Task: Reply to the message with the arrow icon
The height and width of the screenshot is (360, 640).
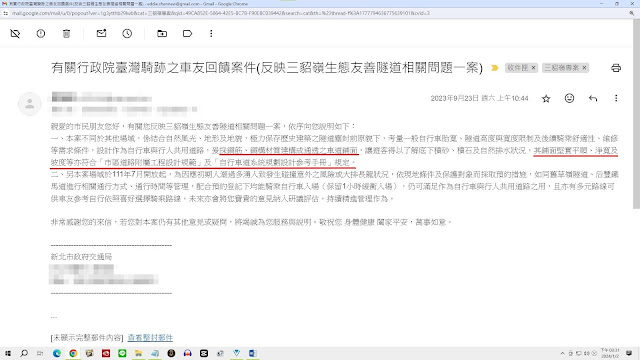Action: click(593, 98)
